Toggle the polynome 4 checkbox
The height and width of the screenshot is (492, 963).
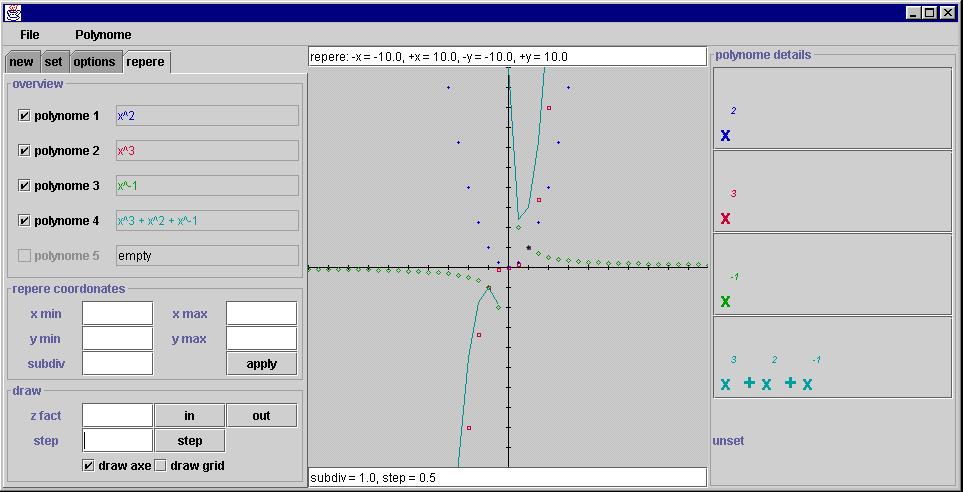click(25, 221)
